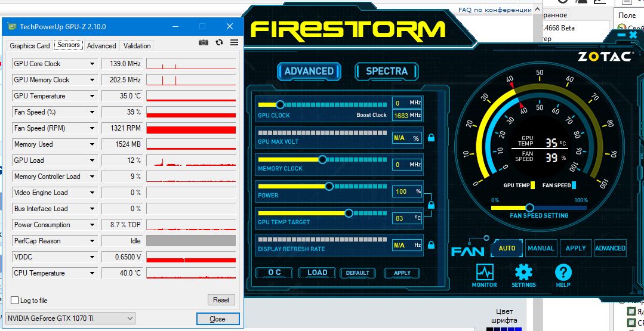Expand CPU Temperature sensor dropdown
Image resolution: width=644 pixels, height=331 pixels.
pos(92,273)
